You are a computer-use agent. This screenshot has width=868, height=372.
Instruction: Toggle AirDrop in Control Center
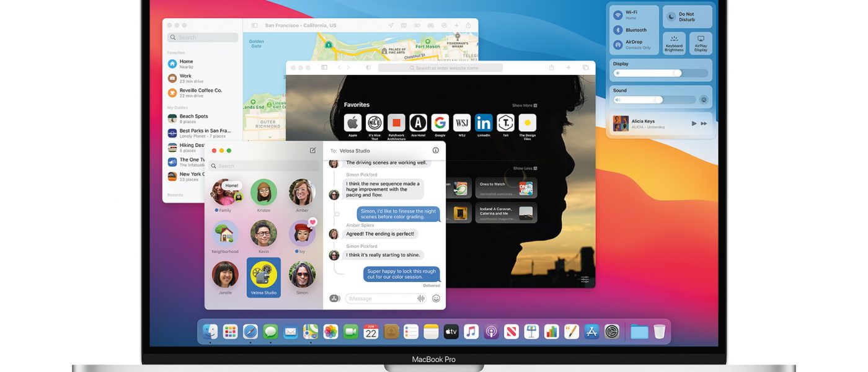(618, 45)
